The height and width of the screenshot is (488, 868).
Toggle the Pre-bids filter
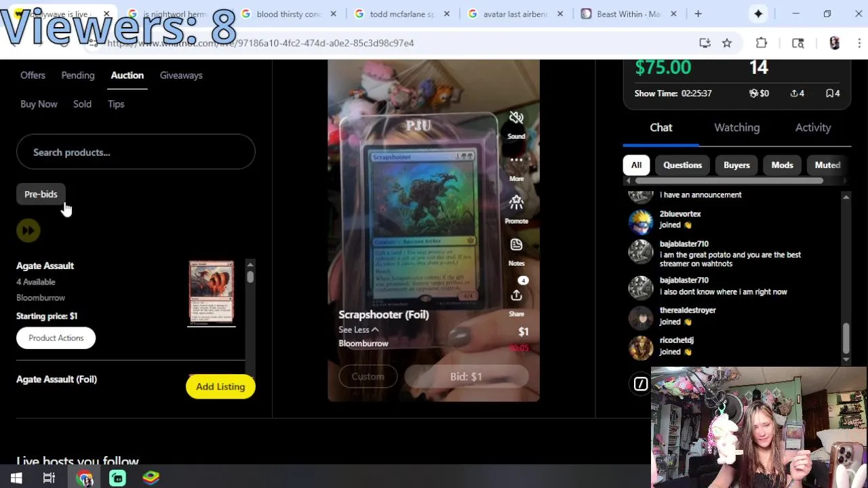tap(41, 194)
